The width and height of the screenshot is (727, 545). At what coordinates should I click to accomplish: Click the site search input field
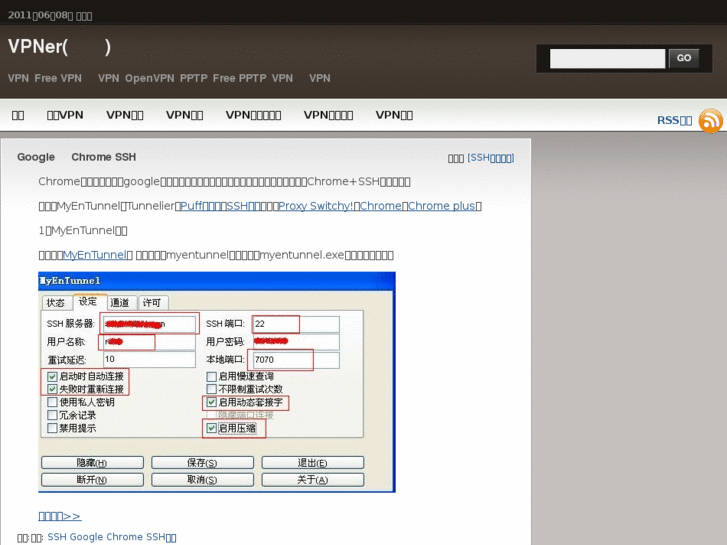607,58
